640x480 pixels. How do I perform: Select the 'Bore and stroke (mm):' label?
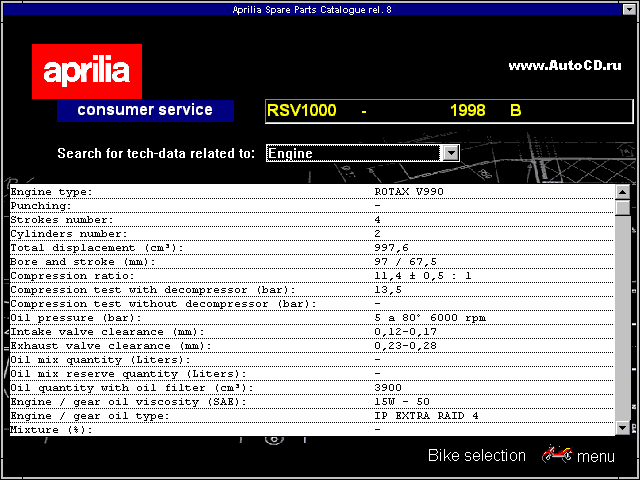(83, 262)
